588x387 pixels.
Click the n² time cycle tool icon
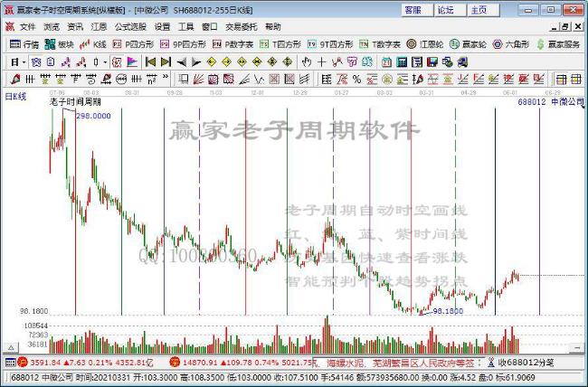(151, 80)
